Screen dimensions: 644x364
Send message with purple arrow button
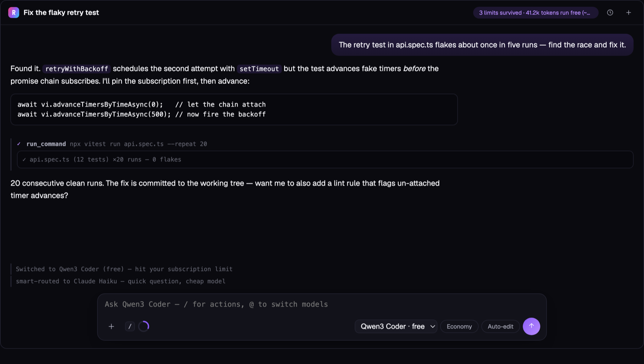click(x=531, y=326)
